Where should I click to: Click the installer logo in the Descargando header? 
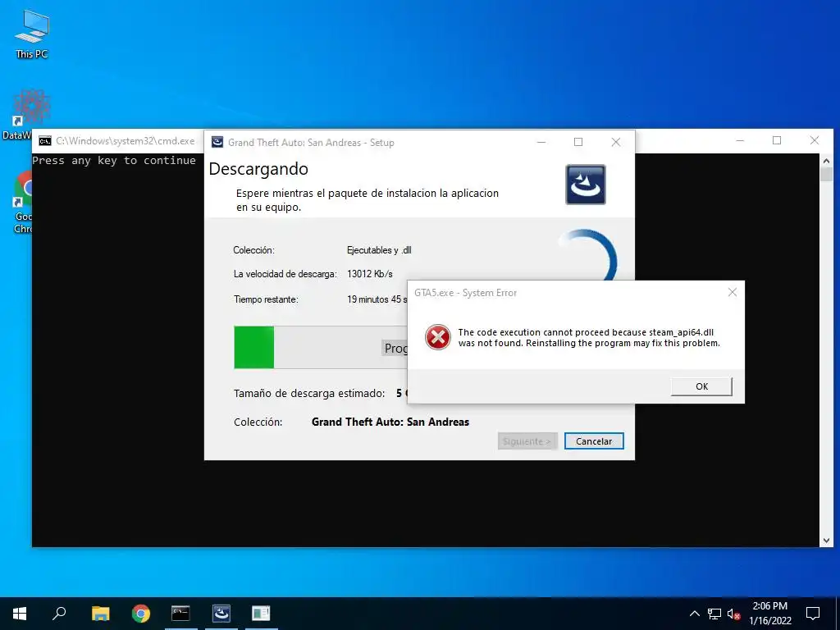[586, 185]
